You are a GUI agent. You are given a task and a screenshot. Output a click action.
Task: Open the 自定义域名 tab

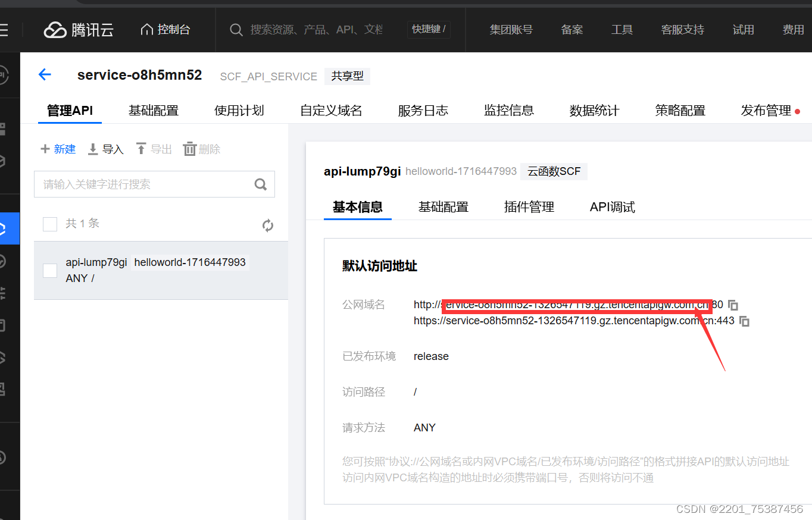pos(331,111)
